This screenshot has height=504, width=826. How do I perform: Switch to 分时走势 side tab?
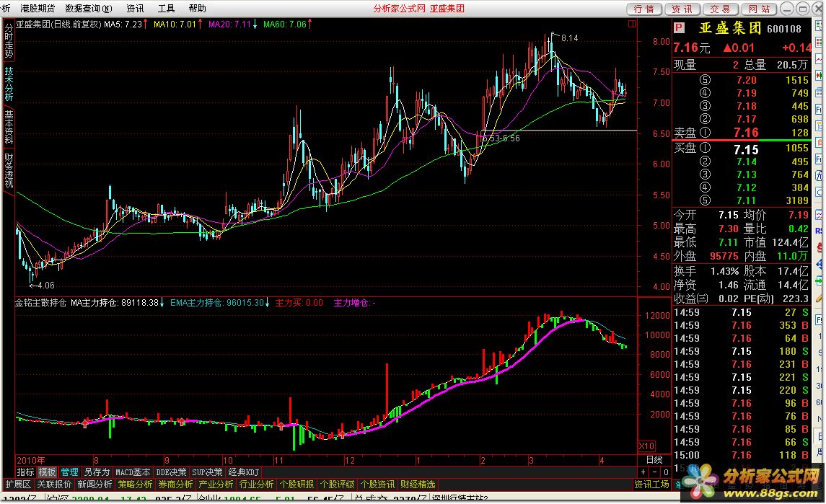(x=9, y=40)
